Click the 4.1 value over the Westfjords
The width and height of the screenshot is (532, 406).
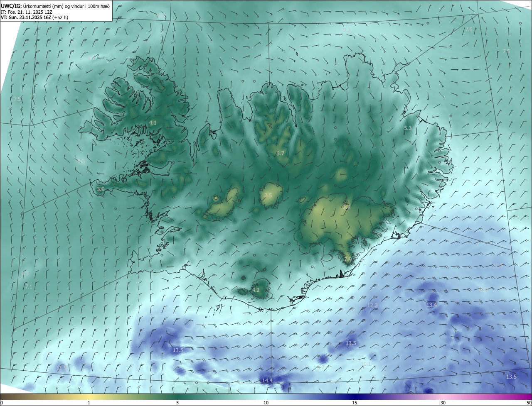[153, 123]
